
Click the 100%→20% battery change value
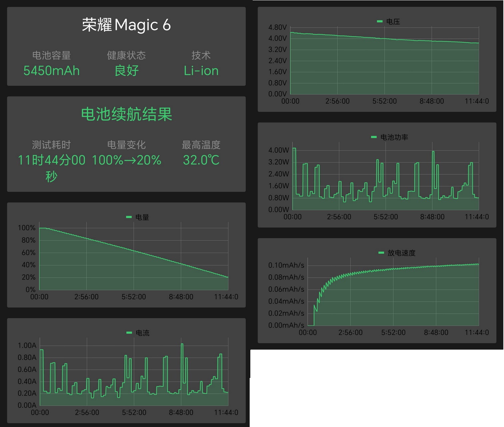tap(126, 160)
